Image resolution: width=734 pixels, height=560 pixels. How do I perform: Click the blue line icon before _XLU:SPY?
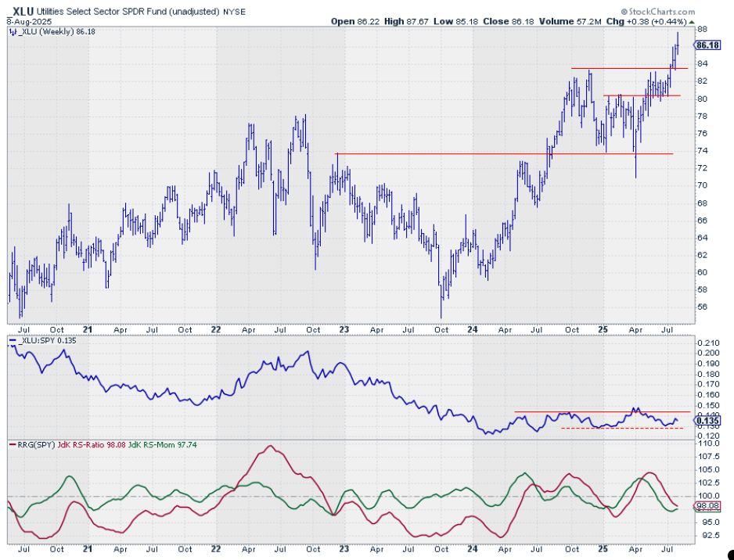(12, 342)
